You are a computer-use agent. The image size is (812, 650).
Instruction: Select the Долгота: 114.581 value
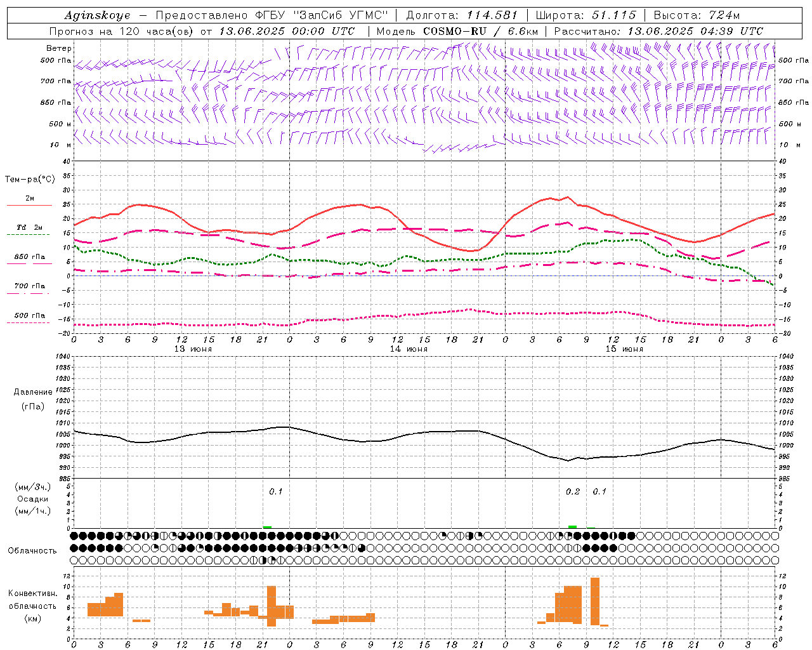coord(461,15)
